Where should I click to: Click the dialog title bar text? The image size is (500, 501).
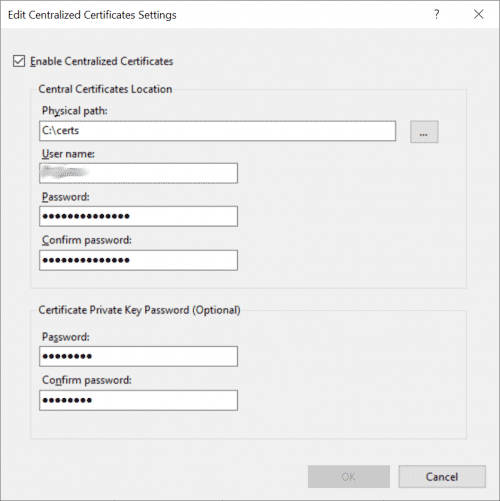(x=92, y=15)
